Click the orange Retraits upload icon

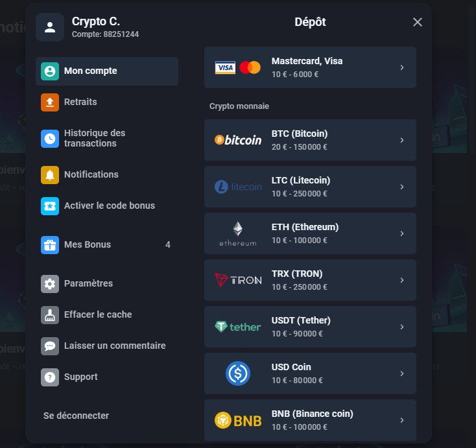pyautogui.click(x=50, y=102)
